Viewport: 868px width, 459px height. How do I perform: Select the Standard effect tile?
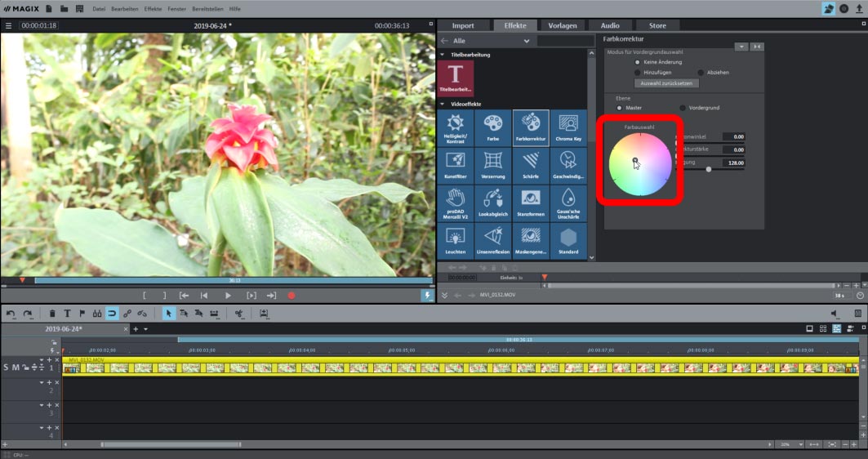[568, 241]
